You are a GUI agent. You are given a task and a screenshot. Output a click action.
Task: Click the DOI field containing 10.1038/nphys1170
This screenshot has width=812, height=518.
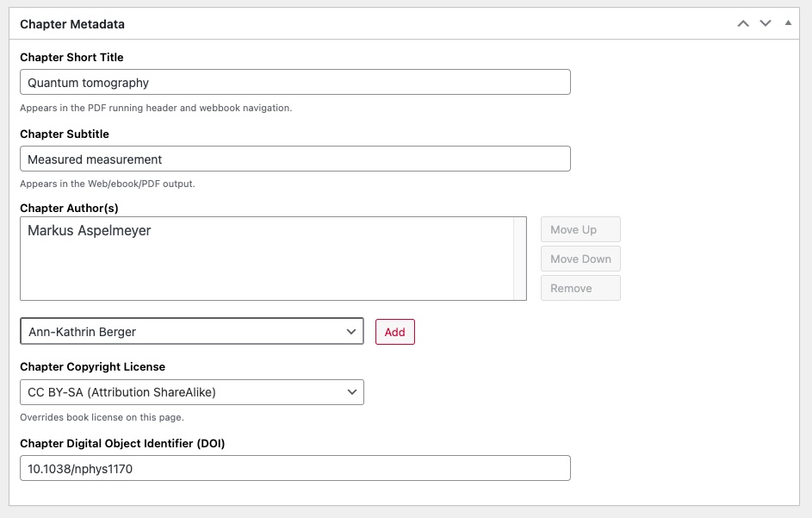tap(294, 469)
